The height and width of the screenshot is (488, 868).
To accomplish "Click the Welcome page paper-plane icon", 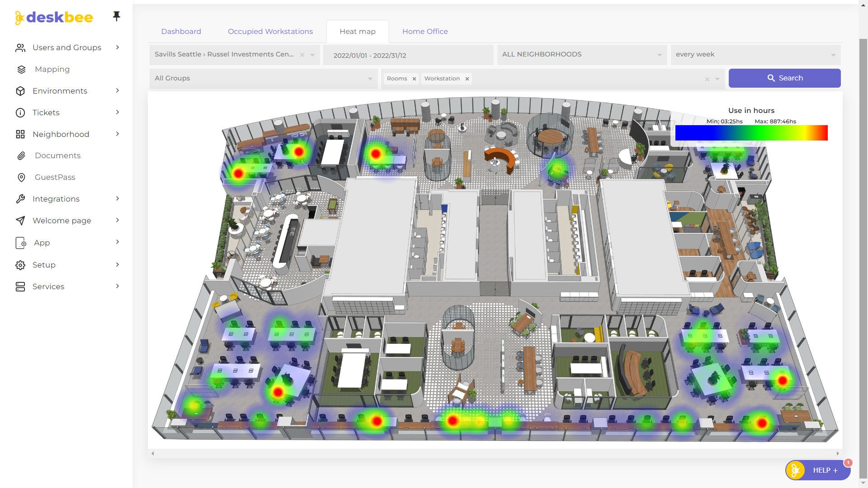I will point(20,221).
